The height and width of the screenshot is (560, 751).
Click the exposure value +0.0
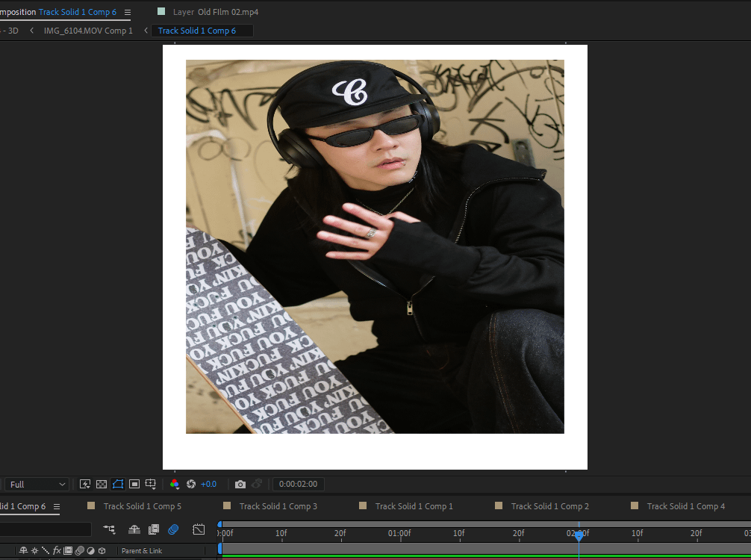pos(209,484)
